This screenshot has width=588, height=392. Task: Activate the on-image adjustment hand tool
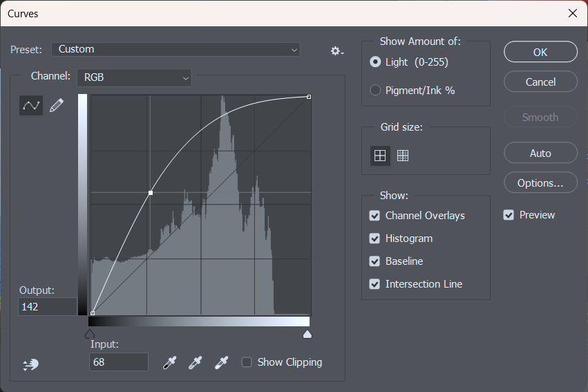click(x=31, y=364)
